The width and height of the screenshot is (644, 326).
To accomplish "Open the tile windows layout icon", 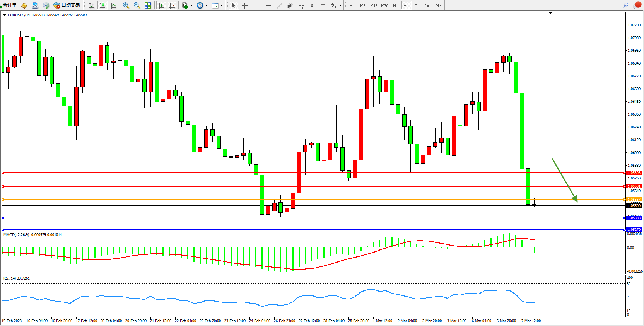I will (x=148, y=5).
